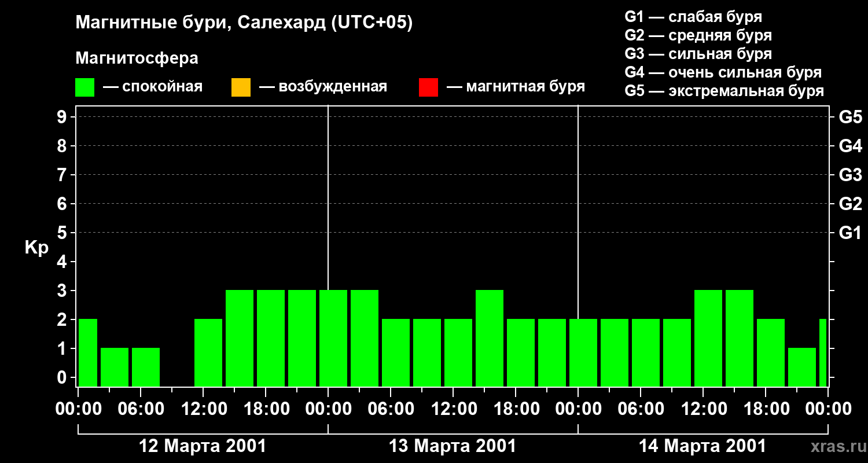868x463 pixels.
Task: Click the 'G4' label on the right axis
Action: pyautogui.click(x=850, y=146)
